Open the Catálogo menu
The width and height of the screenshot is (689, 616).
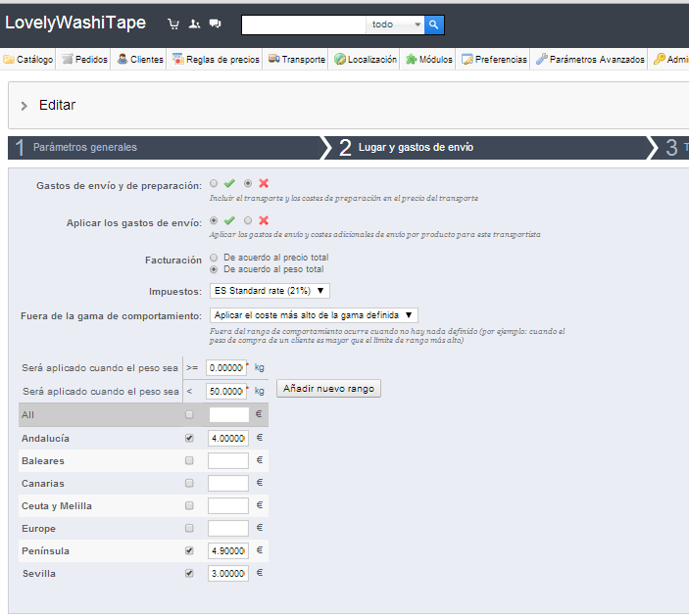tap(28, 60)
